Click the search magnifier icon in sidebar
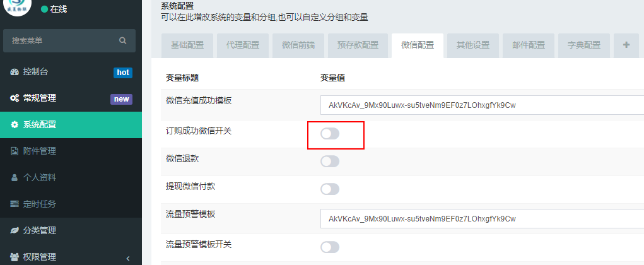This screenshot has width=644, height=265. pos(122,40)
